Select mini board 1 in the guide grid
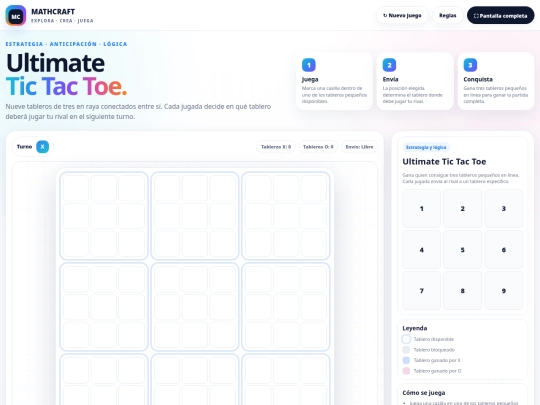Image resolution: width=540 pixels, height=405 pixels. [x=422, y=208]
